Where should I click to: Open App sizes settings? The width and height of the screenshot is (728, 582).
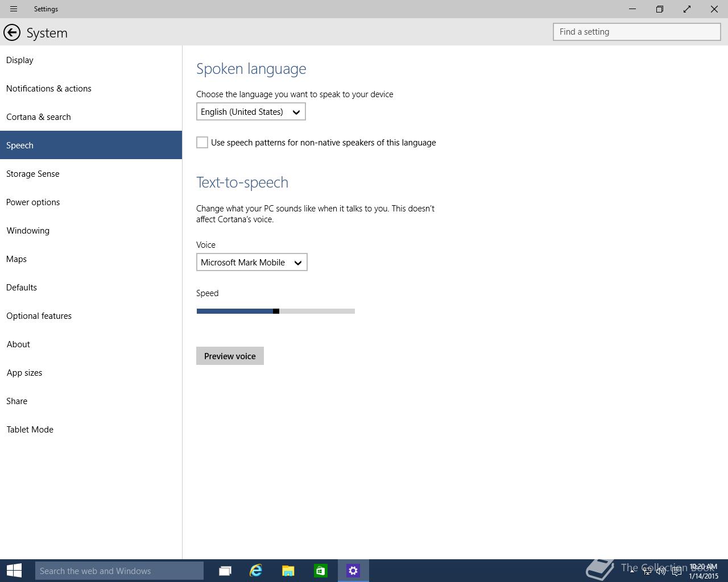91,372
